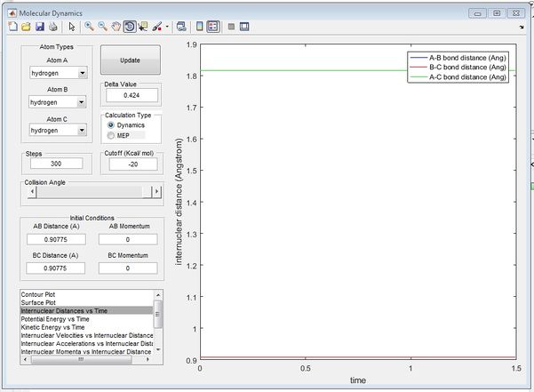Click the BC Momentum input field

[128, 268]
